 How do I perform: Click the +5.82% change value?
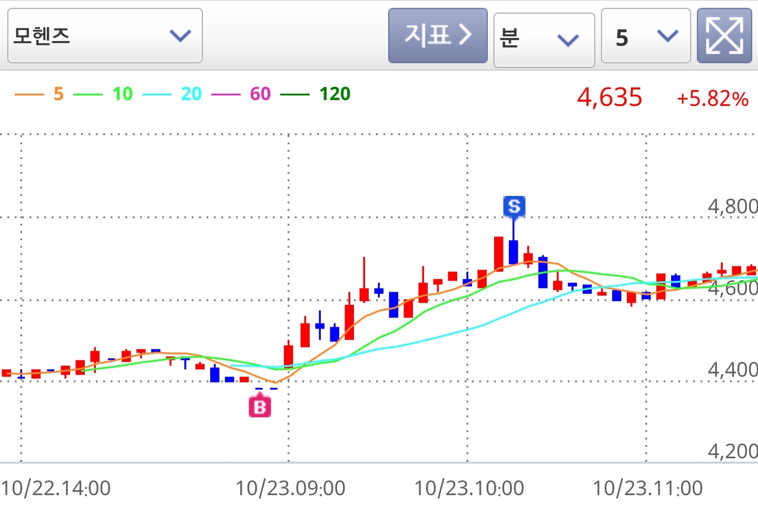[x=713, y=98]
